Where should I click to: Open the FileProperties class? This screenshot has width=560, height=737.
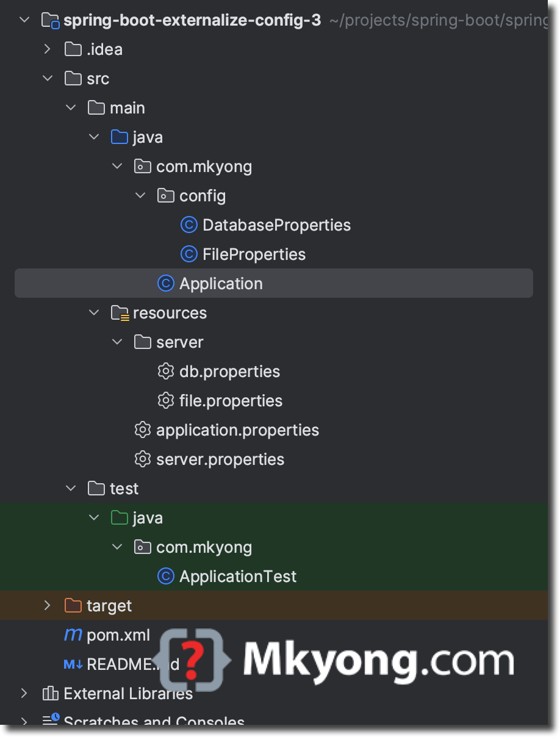click(253, 254)
